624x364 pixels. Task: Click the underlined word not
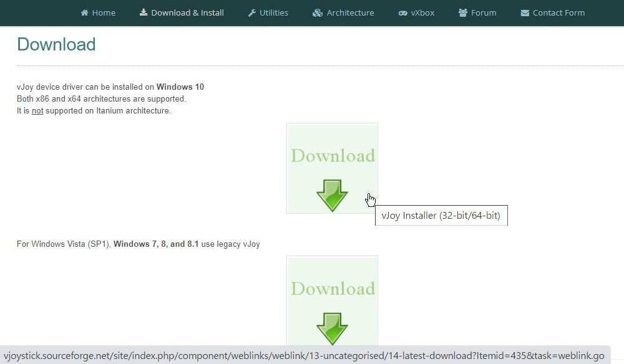pyautogui.click(x=37, y=110)
